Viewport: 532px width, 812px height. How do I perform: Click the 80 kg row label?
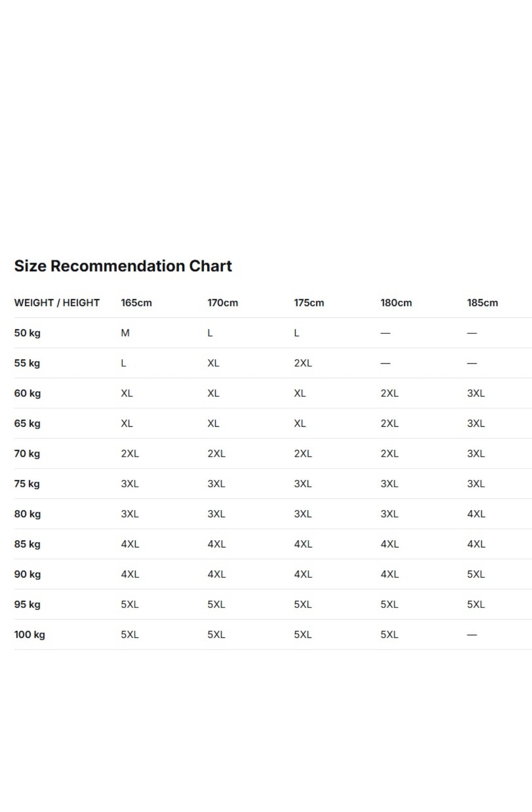[27, 514]
